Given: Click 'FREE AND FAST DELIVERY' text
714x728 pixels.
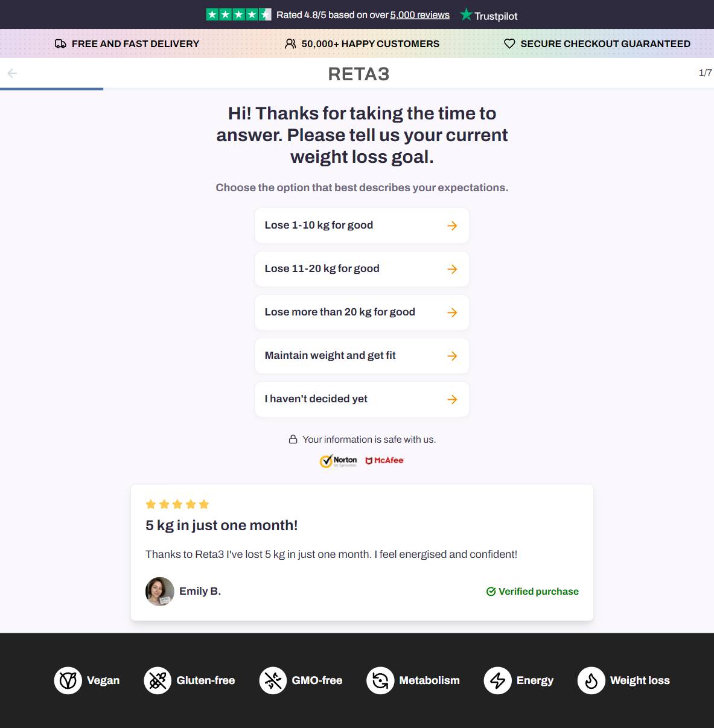Looking at the screenshot, I should tap(135, 43).
